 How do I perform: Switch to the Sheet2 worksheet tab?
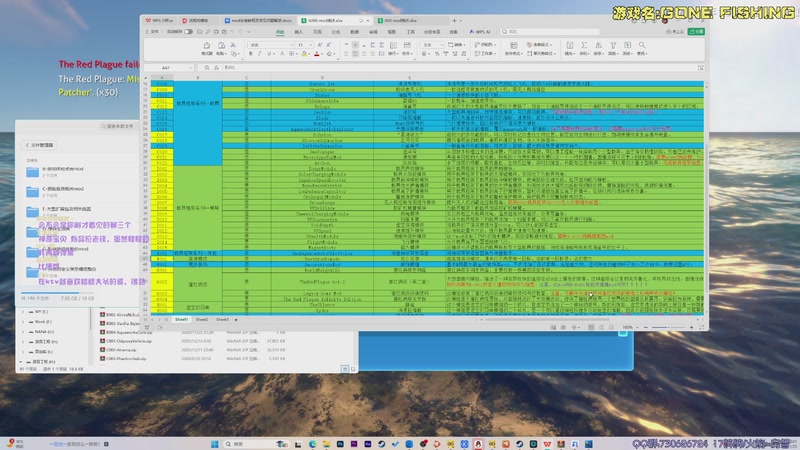pyautogui.click(x=202, y=319)
